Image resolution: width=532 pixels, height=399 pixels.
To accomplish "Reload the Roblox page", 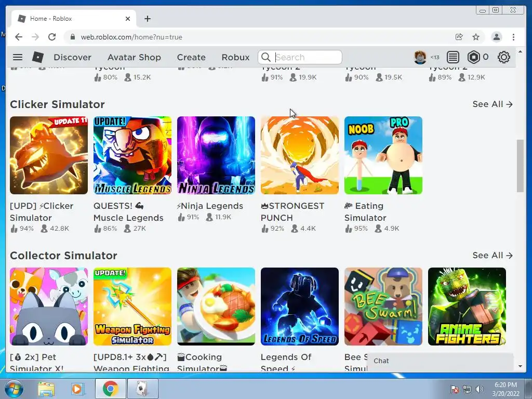I will pyautogui.click(x=52, y=37).
